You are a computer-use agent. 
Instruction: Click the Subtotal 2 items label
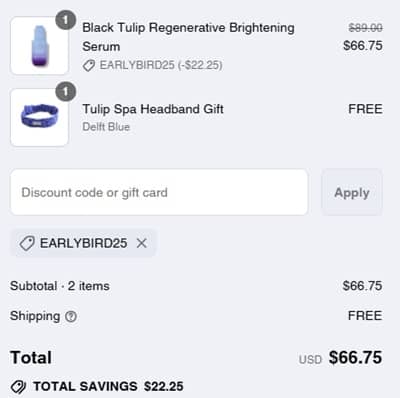click(60, 286)
